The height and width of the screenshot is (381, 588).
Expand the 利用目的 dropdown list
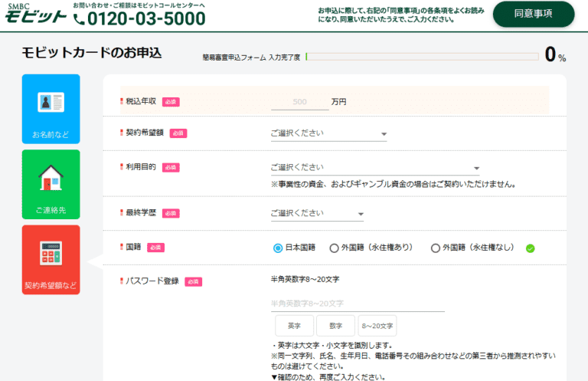tap(374, 168)
